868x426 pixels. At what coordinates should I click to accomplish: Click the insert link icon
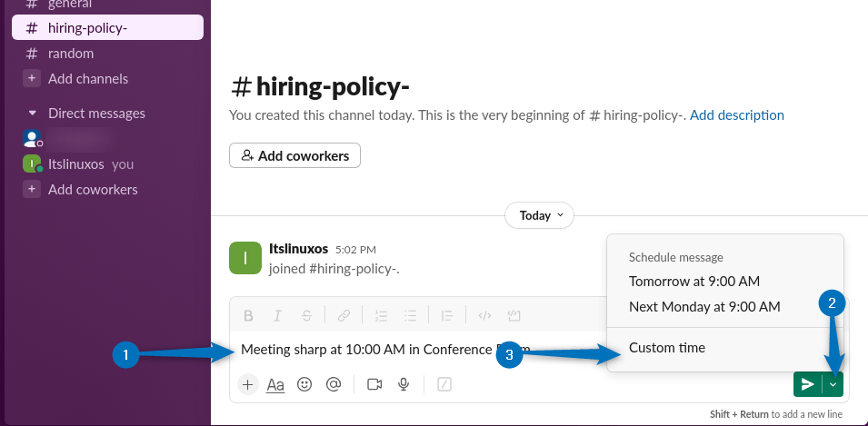344,316
